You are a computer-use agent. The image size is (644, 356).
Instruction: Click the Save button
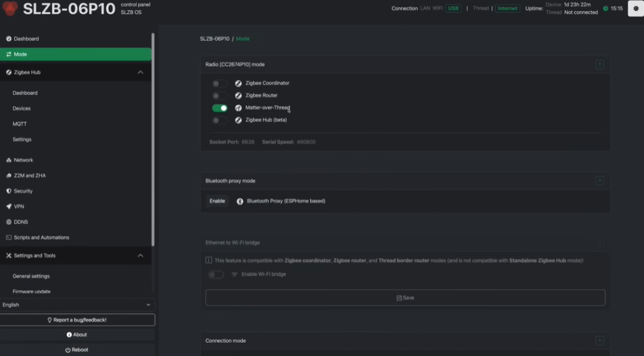click(405, 298)
